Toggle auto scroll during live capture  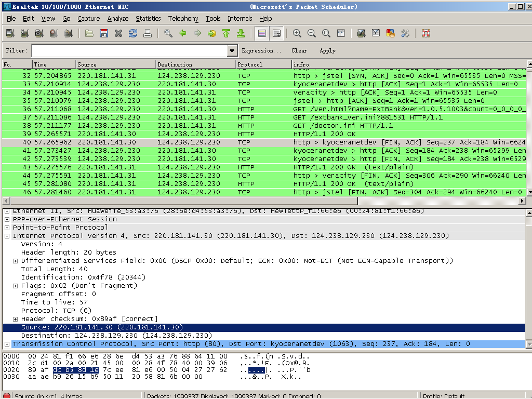click(x=277, y=33)
